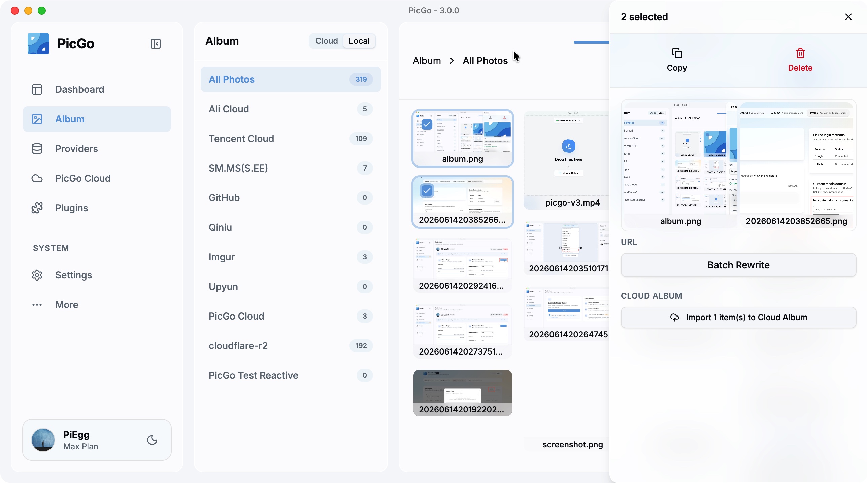Click the cloud upload icon in Import button
This screenshot has width=868, height=483.
675,318
